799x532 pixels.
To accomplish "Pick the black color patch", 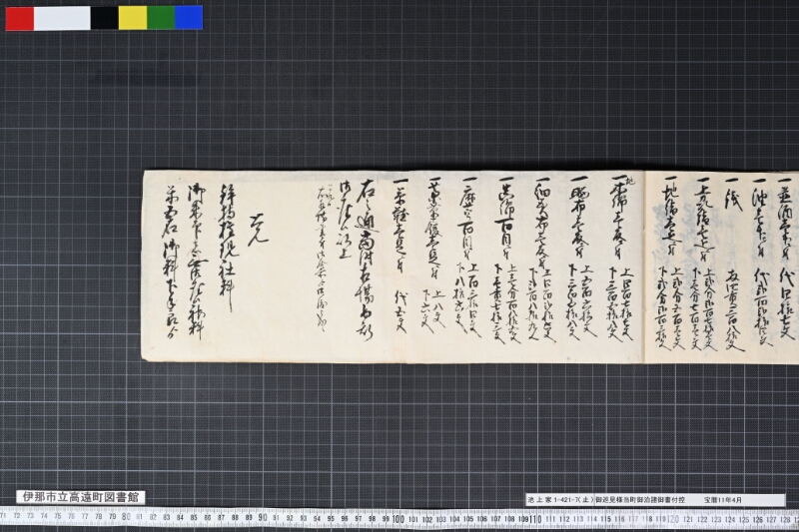I will pyautogui.click(x=105, y=18).
